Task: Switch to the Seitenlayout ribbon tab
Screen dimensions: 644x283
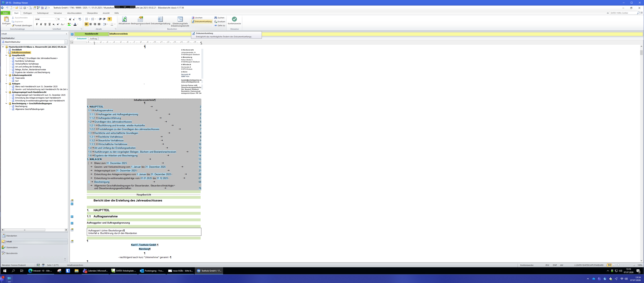Action: (43, 13)
